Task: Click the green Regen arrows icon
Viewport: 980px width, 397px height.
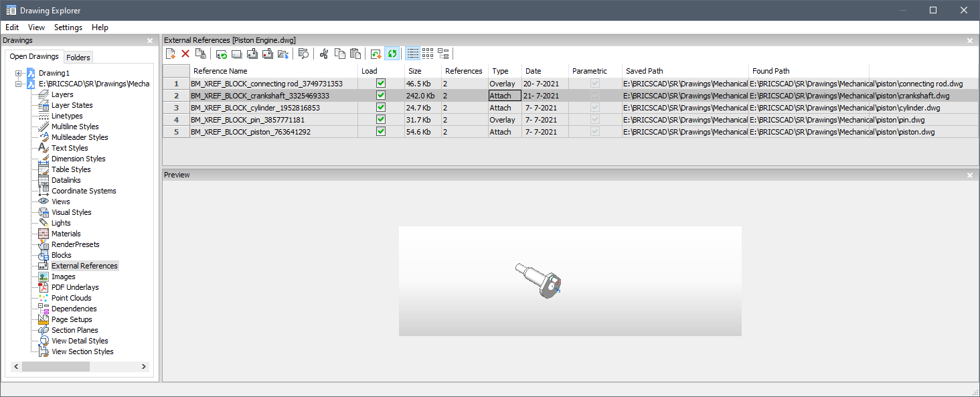Action: [392, 54]
